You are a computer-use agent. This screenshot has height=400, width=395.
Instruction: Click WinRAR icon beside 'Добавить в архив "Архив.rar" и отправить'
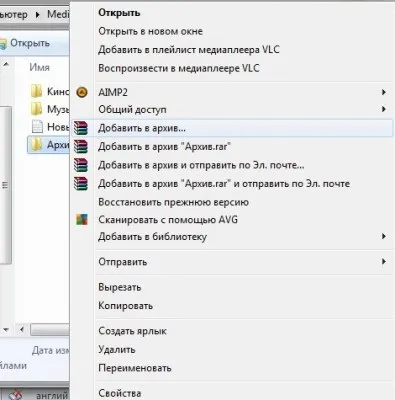click(81, 184)
